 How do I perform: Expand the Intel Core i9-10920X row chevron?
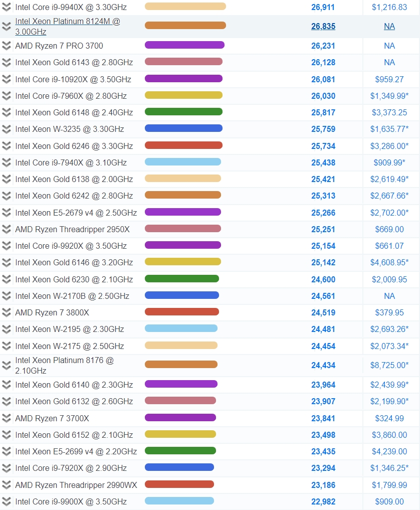[7, 79]
